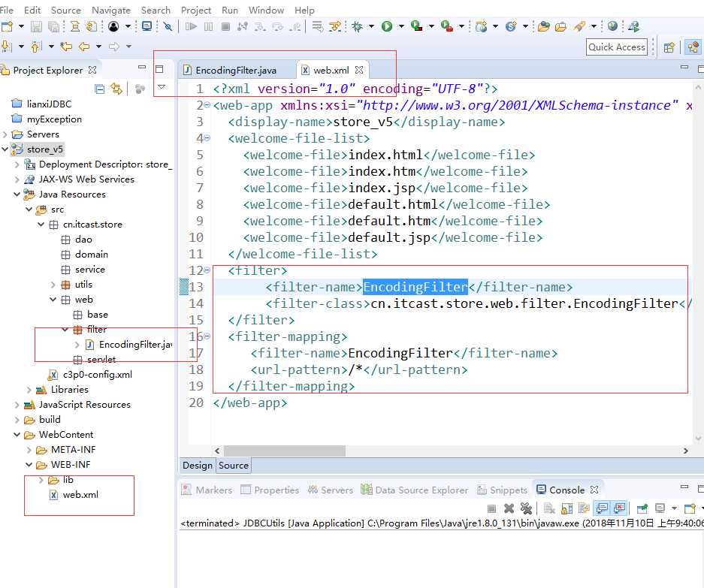Image resolution: width=704 pixels, height=588 pixels.
Task: Click the Last Edit Location icon
Action: (66, 47)
